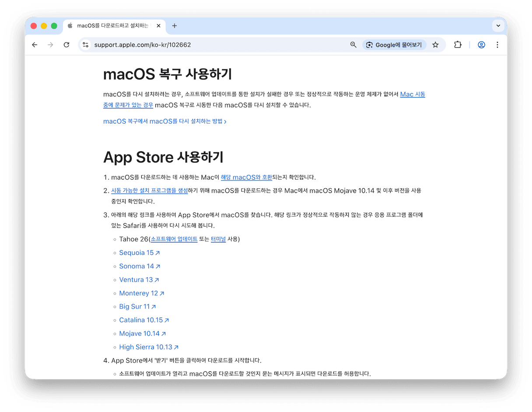
Task: Open the Chrome extensions puzzle icon
Action: pyautogui.click(x=457, y=44)
